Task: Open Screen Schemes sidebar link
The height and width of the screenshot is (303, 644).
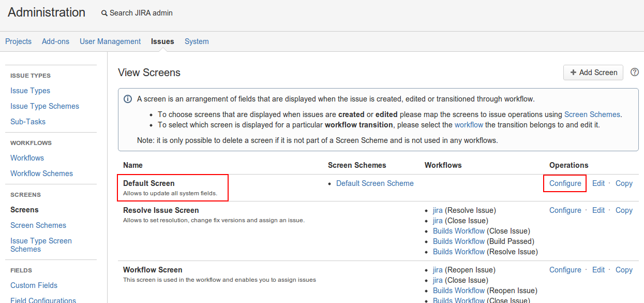Action: coord(38,225)
